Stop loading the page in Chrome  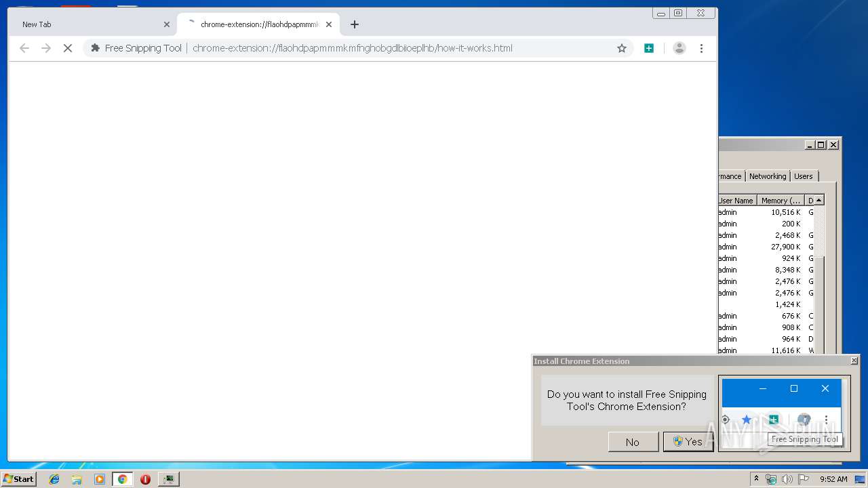pyautogui.click(x=68, y=48)
